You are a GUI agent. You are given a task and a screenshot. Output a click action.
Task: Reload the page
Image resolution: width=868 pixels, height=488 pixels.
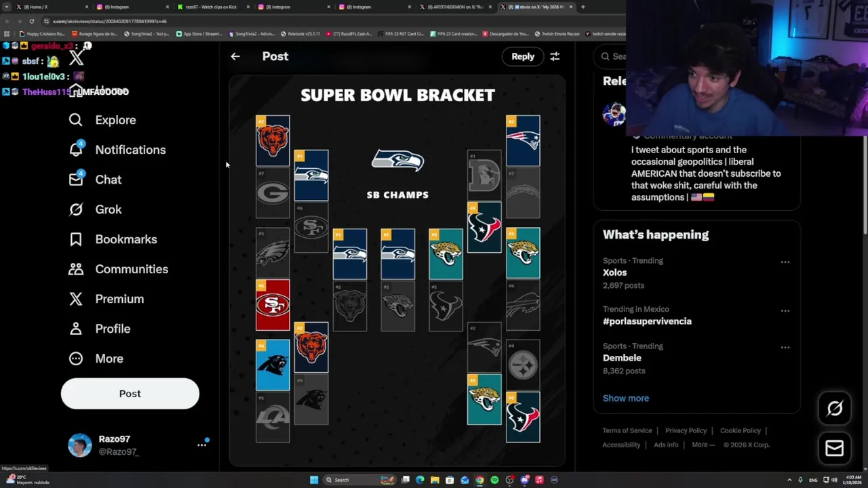31,21
